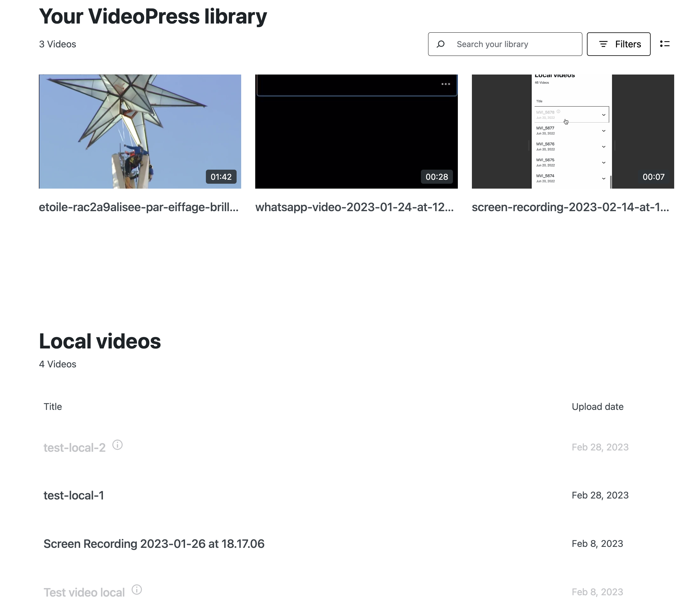Click upload date of Test video local
Viewport: 700px width, 608px height.
coord(598,592)
